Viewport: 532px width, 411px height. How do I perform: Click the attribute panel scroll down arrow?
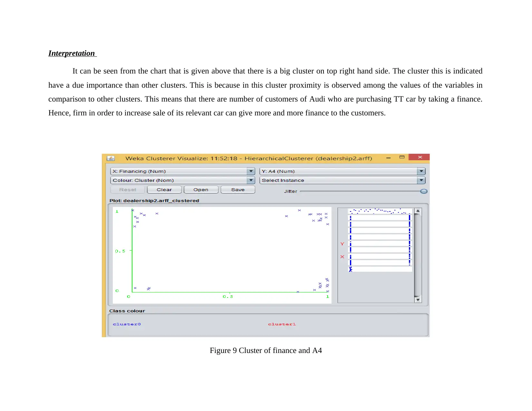pyautogui.click(x=418, y=299)
